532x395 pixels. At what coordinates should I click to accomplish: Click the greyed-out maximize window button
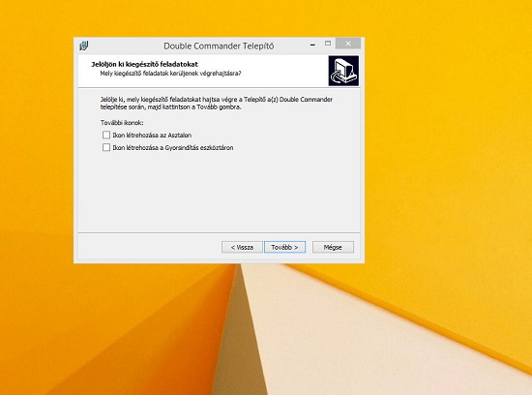[328, 44]
